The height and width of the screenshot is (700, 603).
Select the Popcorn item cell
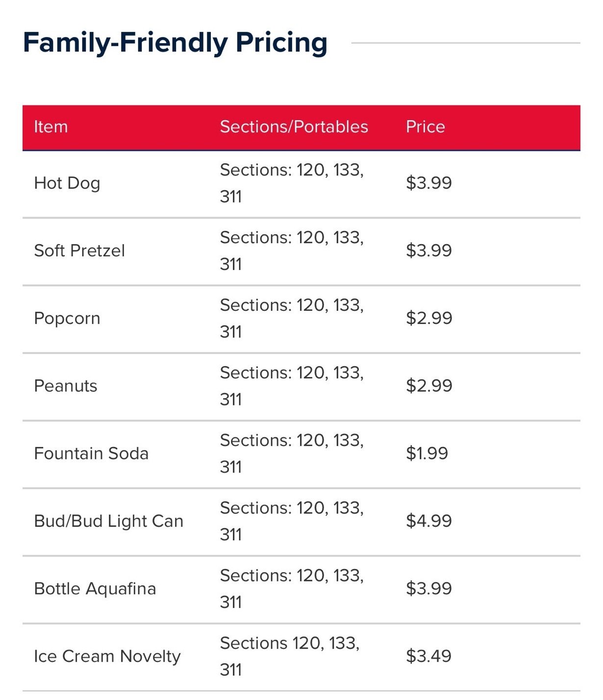click(67, 319)
